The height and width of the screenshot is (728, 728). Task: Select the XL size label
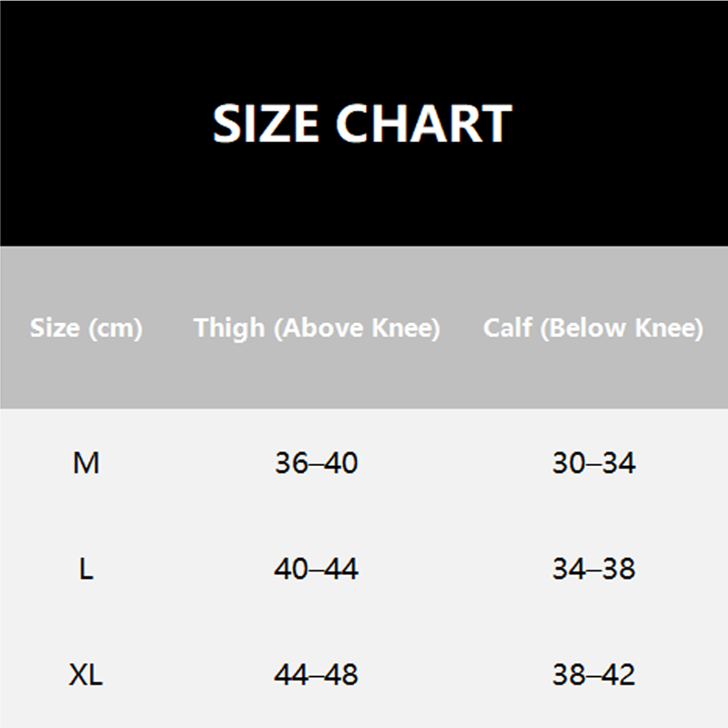pyautogui.click(x=86, y=675)
